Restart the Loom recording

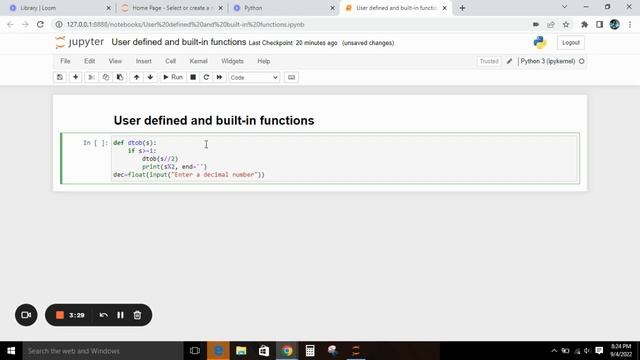(x=103, y=315)
